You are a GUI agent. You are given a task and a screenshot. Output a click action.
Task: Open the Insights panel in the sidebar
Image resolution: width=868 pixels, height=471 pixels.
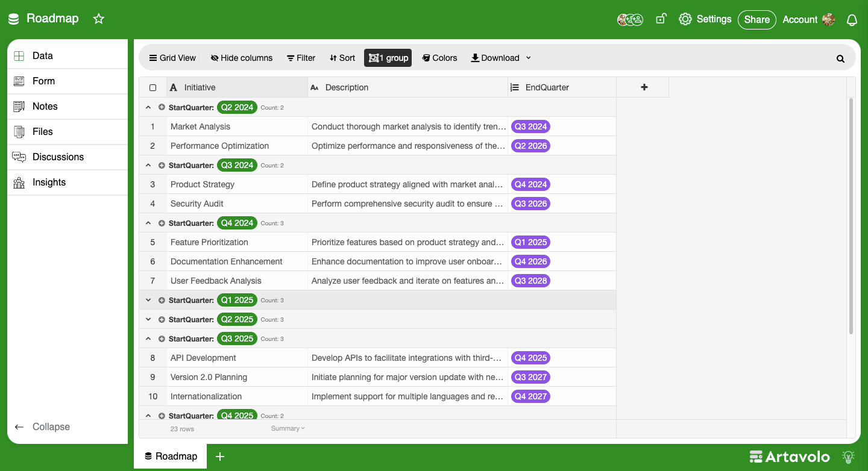pyautogui.click(x=48, y=182)
